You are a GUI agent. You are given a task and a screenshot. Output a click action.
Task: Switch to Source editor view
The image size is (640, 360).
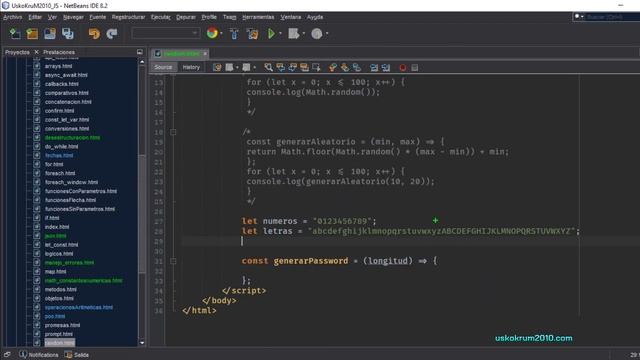tap(163, 67)
